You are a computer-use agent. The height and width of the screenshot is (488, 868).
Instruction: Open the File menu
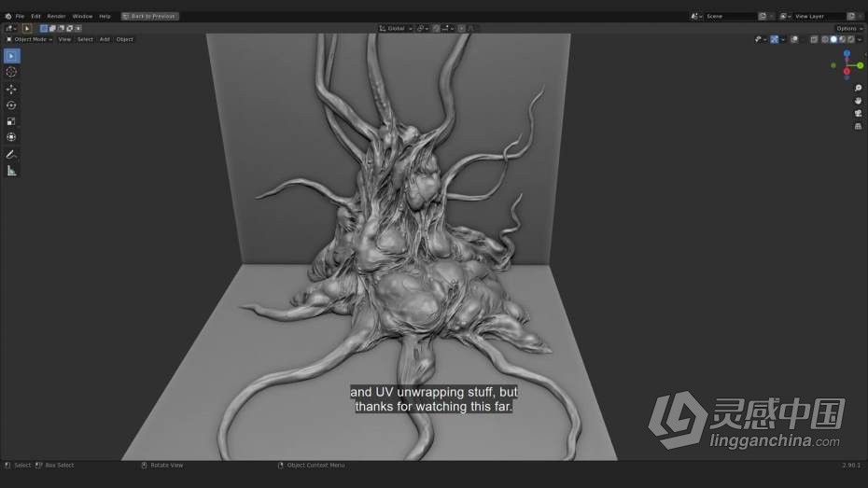[20, 16]
